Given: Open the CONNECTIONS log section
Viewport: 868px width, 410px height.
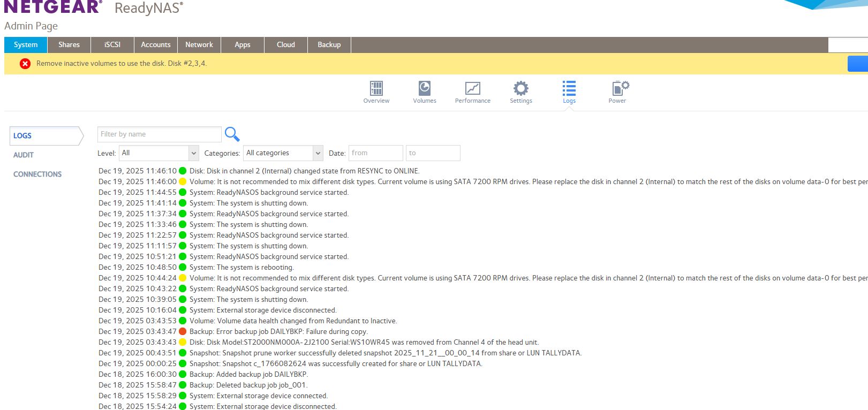Looking at the screenshot, I should coord(37,174).
